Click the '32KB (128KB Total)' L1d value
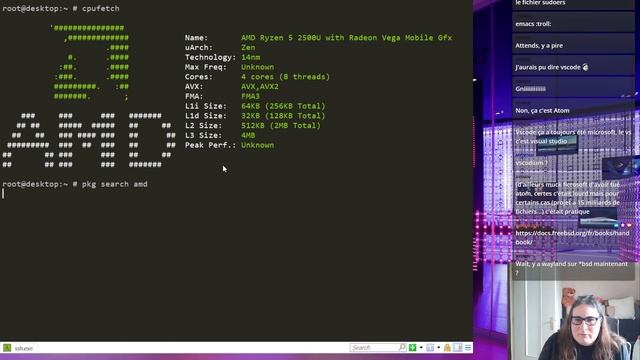The height and width of the screenshot is (360, 640). pos(283,116)
